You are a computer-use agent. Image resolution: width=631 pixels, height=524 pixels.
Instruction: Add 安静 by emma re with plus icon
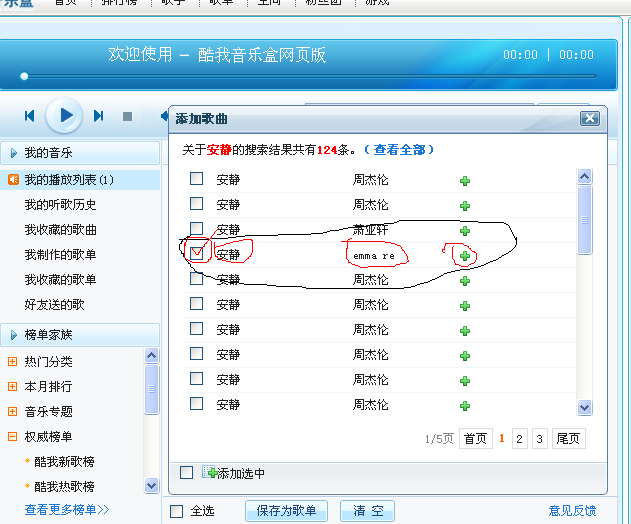pos(465,256)
